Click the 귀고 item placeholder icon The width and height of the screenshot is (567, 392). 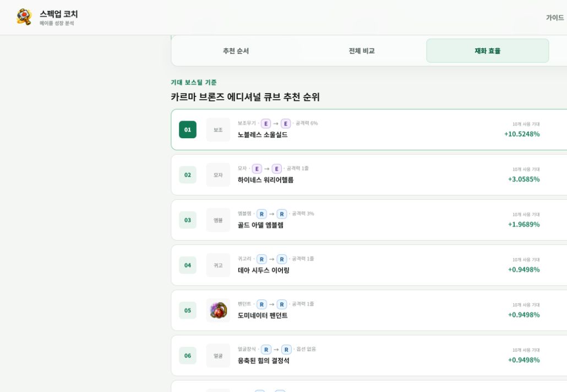[218, 265]
